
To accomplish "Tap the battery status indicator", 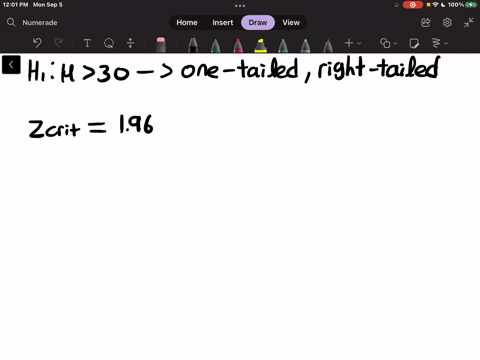I will coord(462,5).
